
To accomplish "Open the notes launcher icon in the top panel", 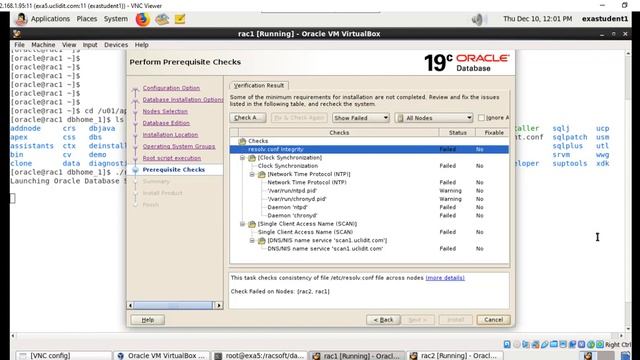I will click(x=180, y=19).
